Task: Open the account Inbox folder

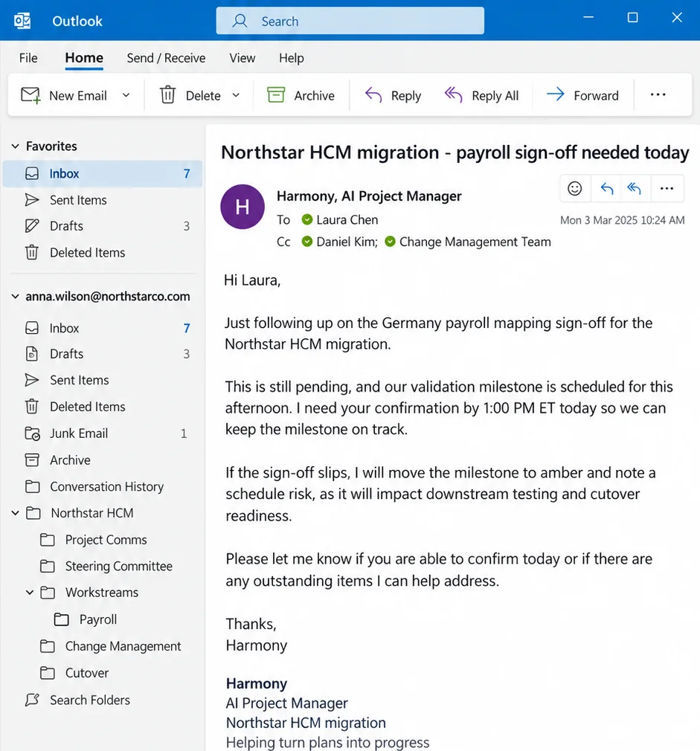Action: point(103,328)
